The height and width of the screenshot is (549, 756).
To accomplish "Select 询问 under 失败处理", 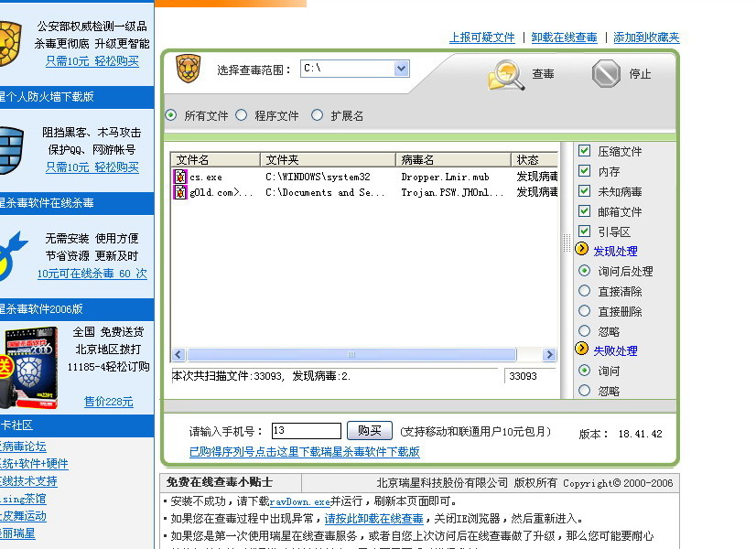I will pyautogui.click(x=584, y=371).
